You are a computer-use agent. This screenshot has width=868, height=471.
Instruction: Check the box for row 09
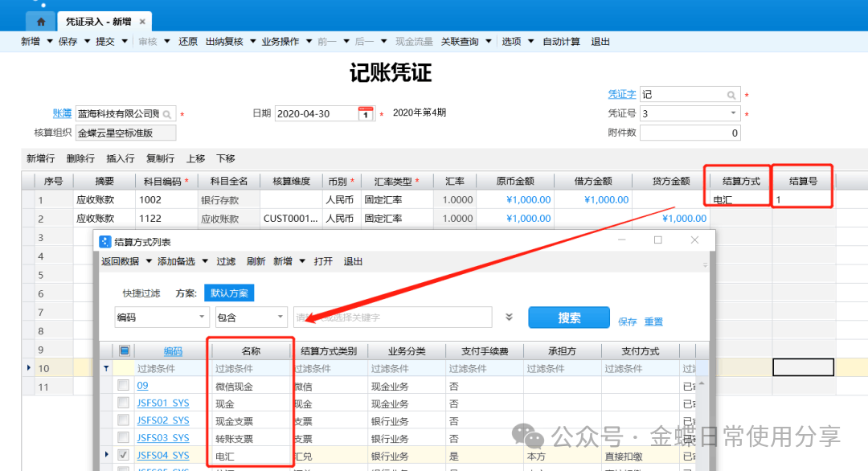click(123, 386)
